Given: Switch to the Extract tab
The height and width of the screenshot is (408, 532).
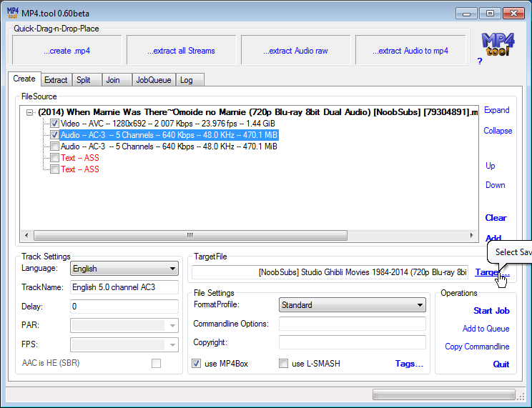Looking at the screenshot, I should click(55, 80).
